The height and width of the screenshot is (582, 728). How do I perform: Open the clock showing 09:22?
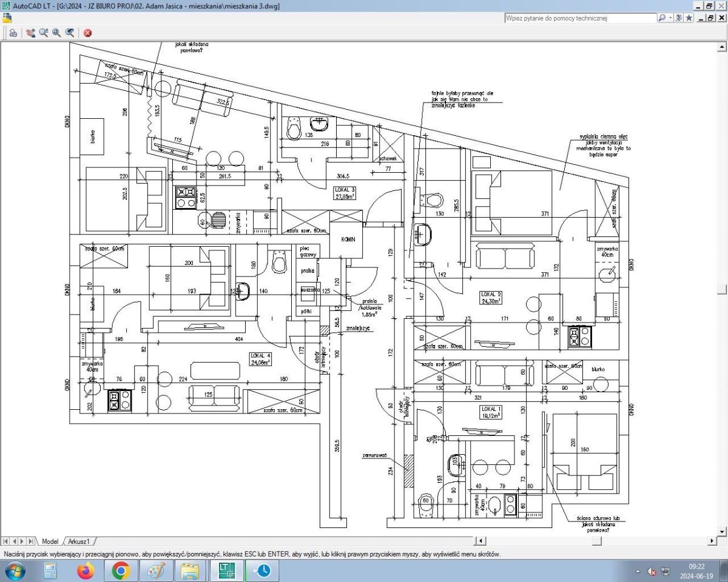[696, 570]
